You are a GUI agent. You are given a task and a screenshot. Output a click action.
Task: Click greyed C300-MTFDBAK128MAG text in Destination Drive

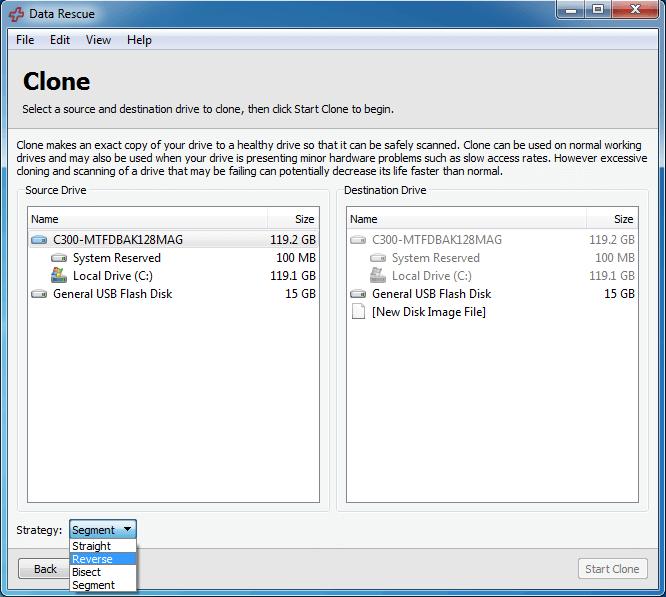click(437, 240)
